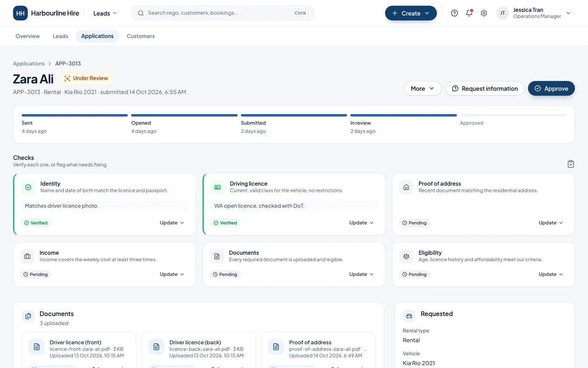Click the Driving licence card icon

(218, 187)
